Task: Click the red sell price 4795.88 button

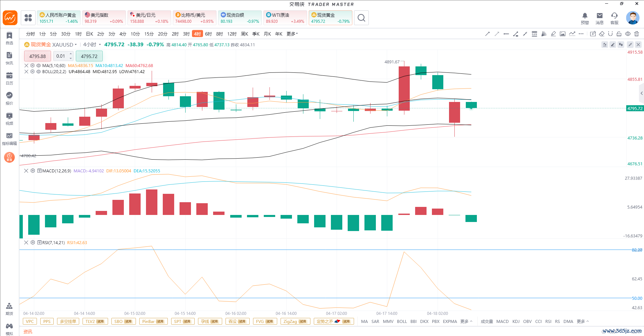Action: 37,56
